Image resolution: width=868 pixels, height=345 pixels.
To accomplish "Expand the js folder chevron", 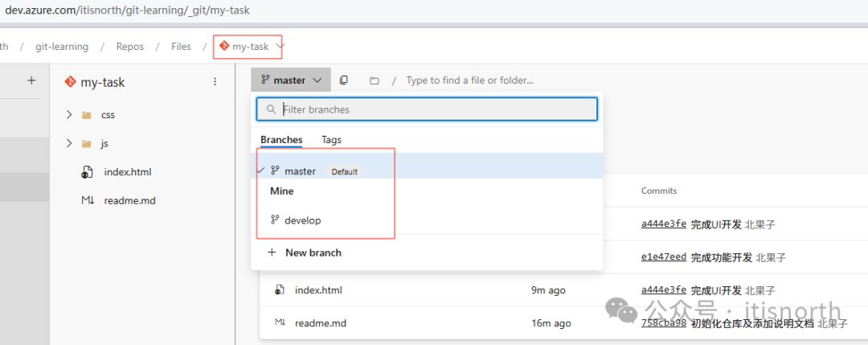I will [69, 144].
